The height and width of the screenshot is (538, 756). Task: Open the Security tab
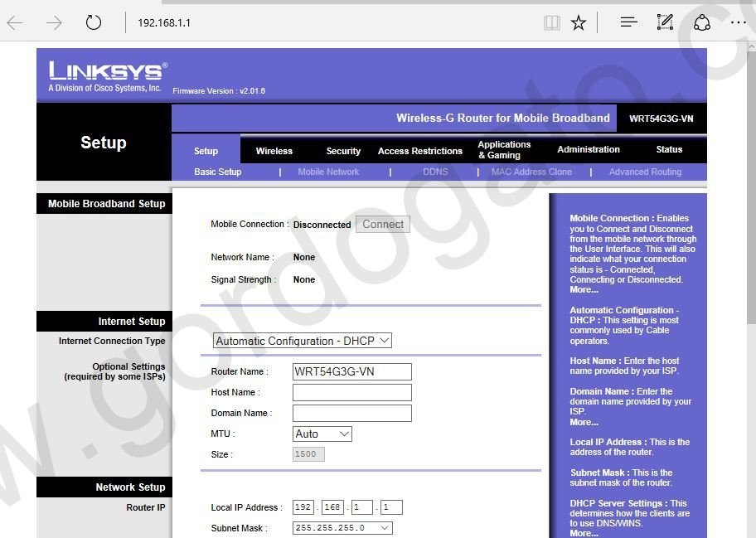[x=342, y=151]
